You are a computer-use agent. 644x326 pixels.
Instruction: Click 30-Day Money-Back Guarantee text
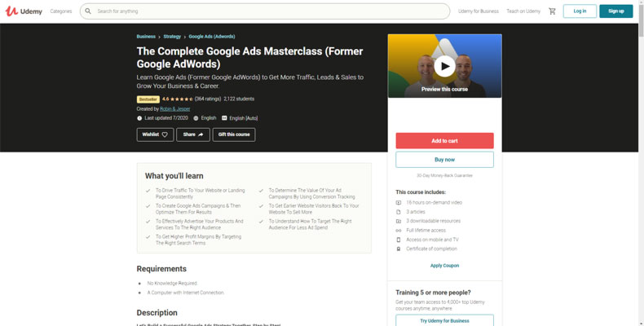tap(445, 175)
